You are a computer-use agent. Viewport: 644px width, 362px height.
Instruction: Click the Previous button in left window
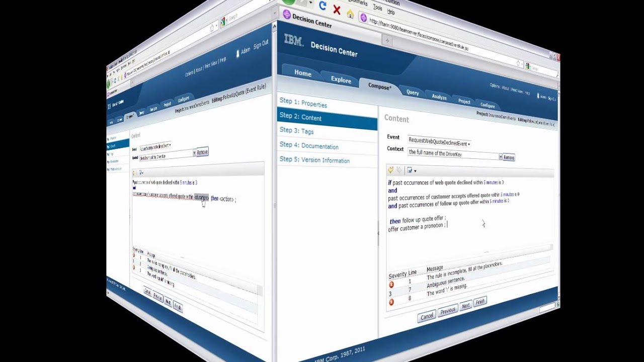point(158,297)
